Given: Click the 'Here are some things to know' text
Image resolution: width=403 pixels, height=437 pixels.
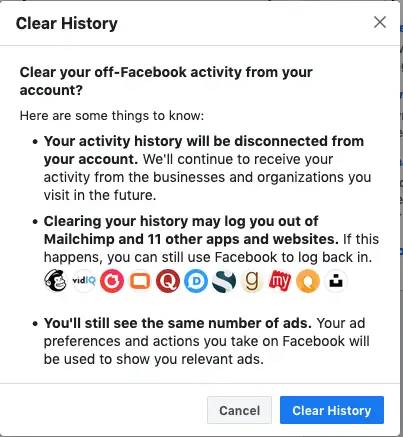Looking at the screenshot, I should (x=112, y=116).
